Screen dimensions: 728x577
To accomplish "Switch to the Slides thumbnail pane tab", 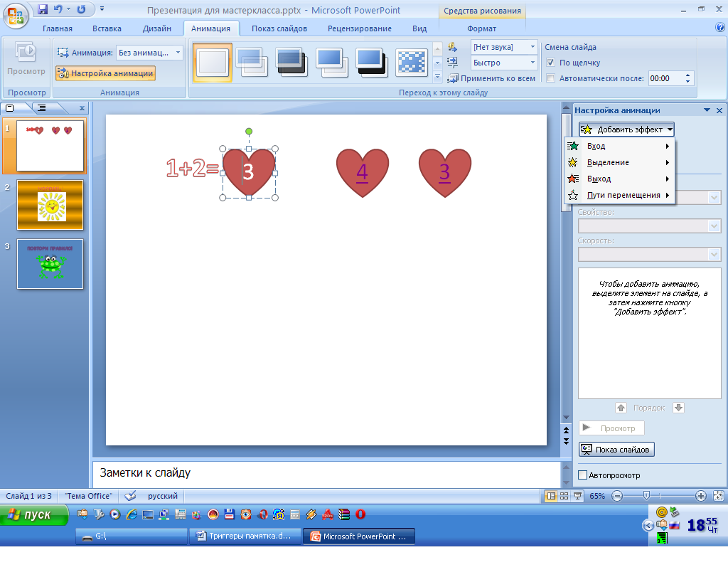I will click(x=10, y=108).
